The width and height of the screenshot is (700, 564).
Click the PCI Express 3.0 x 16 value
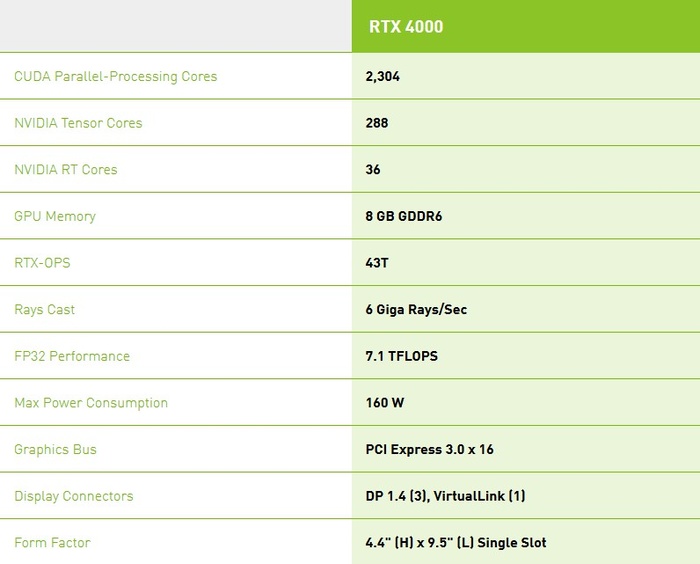point(430,450)
